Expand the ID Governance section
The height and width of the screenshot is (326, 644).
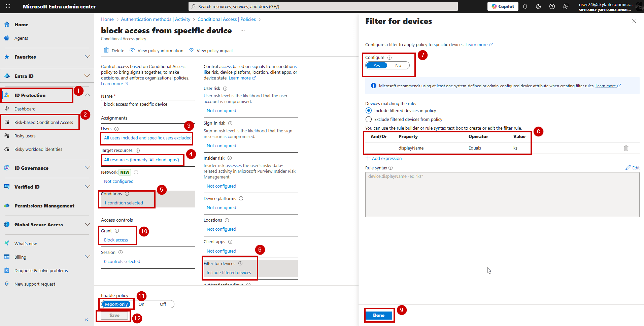point(87,168)
